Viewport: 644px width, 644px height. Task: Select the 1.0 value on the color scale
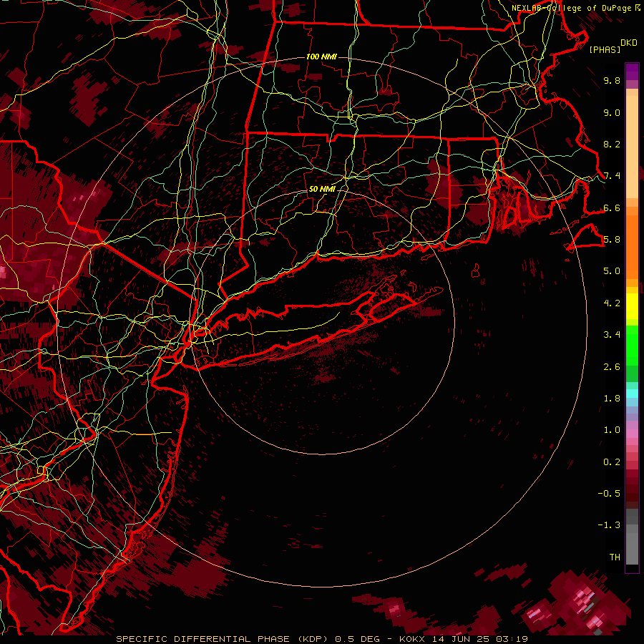pos(612,430)
